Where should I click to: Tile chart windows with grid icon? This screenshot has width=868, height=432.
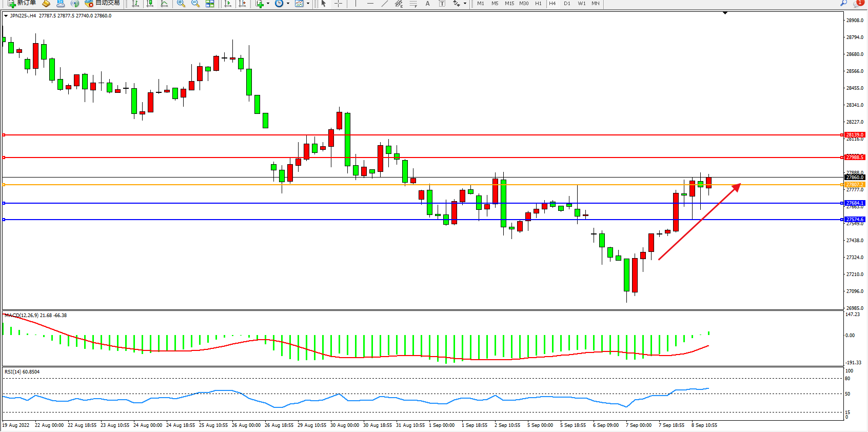pyautogui.click(x=210, y=4)
